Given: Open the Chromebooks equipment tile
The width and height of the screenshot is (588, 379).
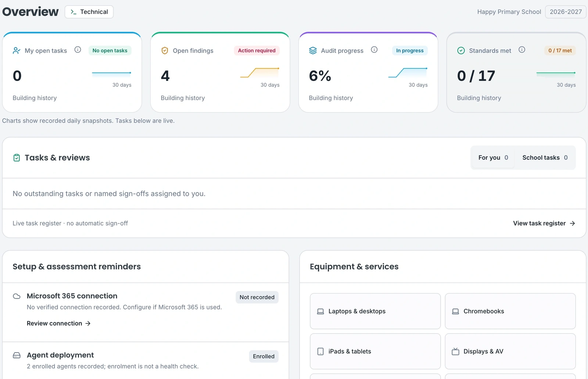Looking at the screenshot, I should click(x=510, y=311).
